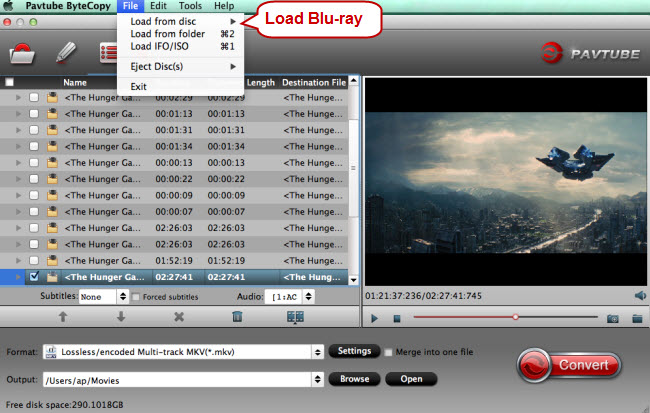Click title icon of the 02:27:41 row
This screenshot has height=413, width=650.
(52, 277)
